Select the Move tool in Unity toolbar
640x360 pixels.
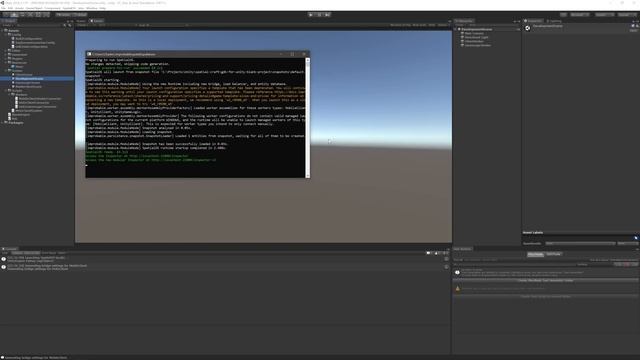tap(14, 15)
